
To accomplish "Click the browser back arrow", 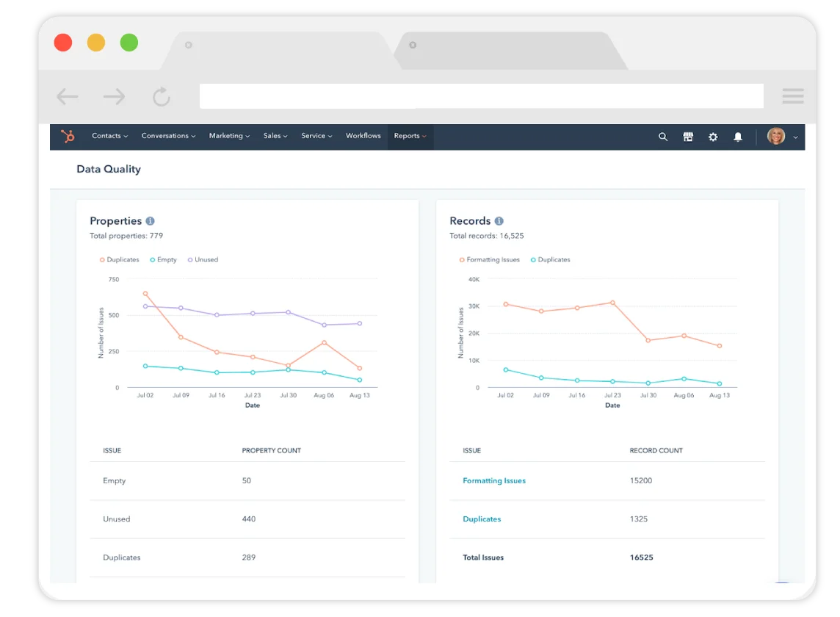I will (68, 96).
